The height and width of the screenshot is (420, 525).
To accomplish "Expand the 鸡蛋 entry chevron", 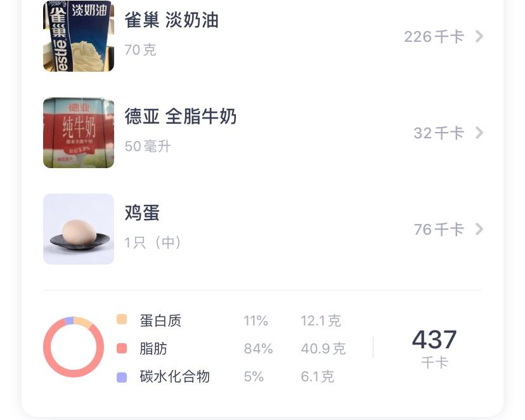I will (x=479, y=229).
